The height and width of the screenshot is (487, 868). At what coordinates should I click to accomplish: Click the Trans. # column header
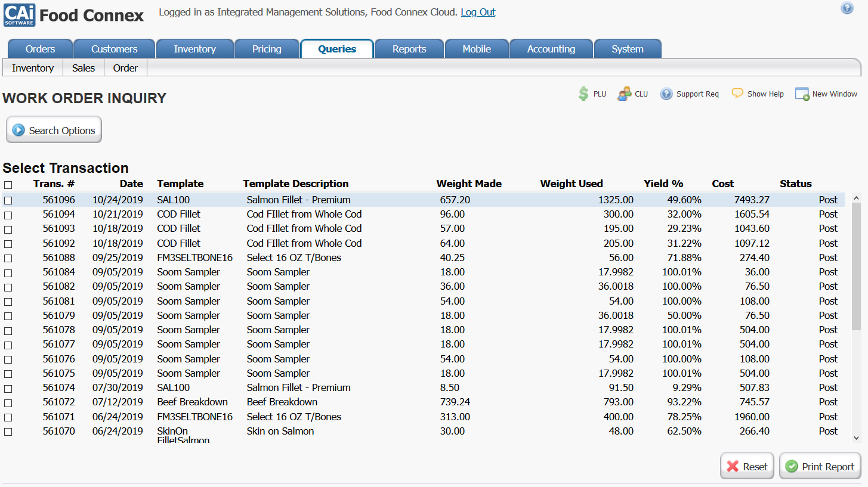point(54,184)
